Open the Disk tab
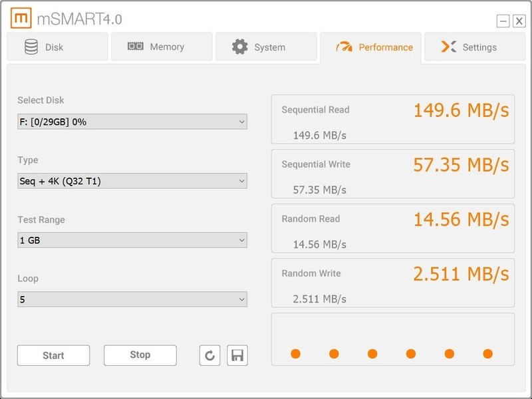The image size is (532, 399). click(x=57, y=47)
